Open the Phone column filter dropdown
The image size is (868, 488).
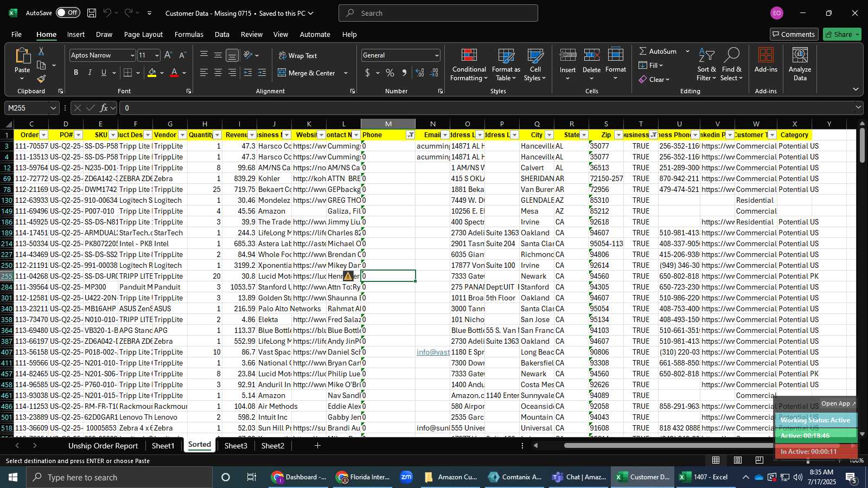tap(411, 135)
